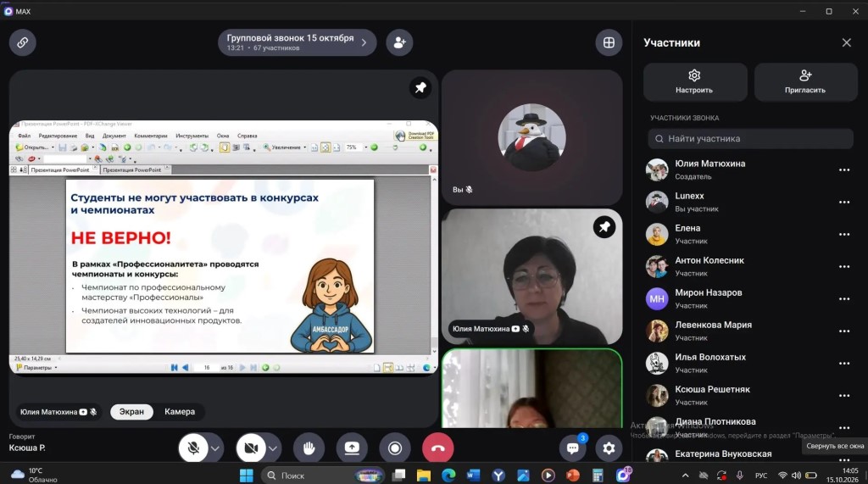Open options menu for Lunexx
This screenshot has width=868, height=484.
pos(844,202)
